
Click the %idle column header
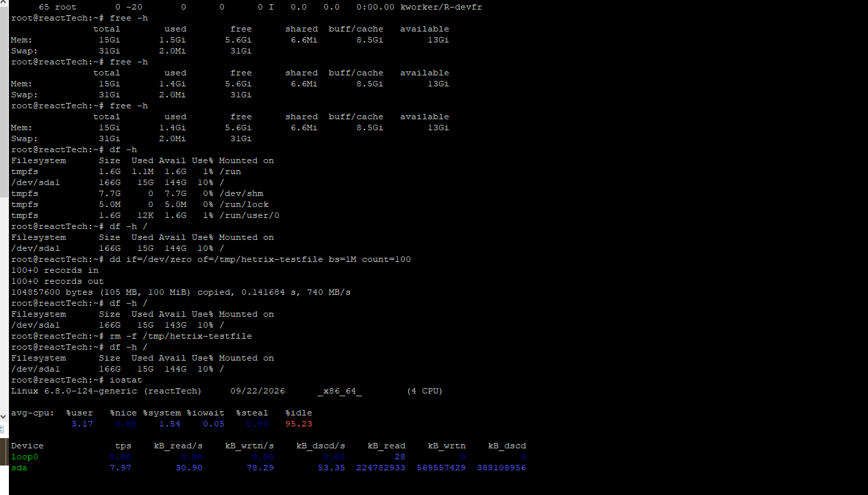tap(299, 413)
